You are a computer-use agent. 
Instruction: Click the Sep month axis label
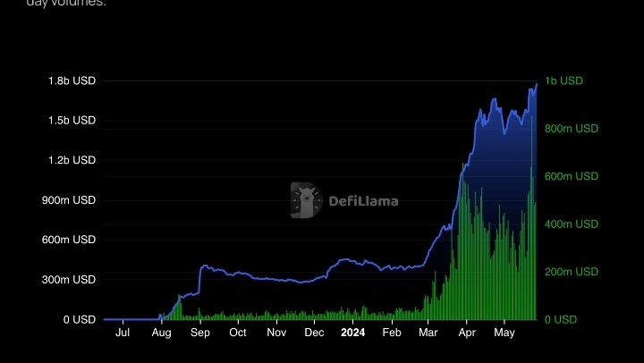pyautogui.click(x=199, y=333)
